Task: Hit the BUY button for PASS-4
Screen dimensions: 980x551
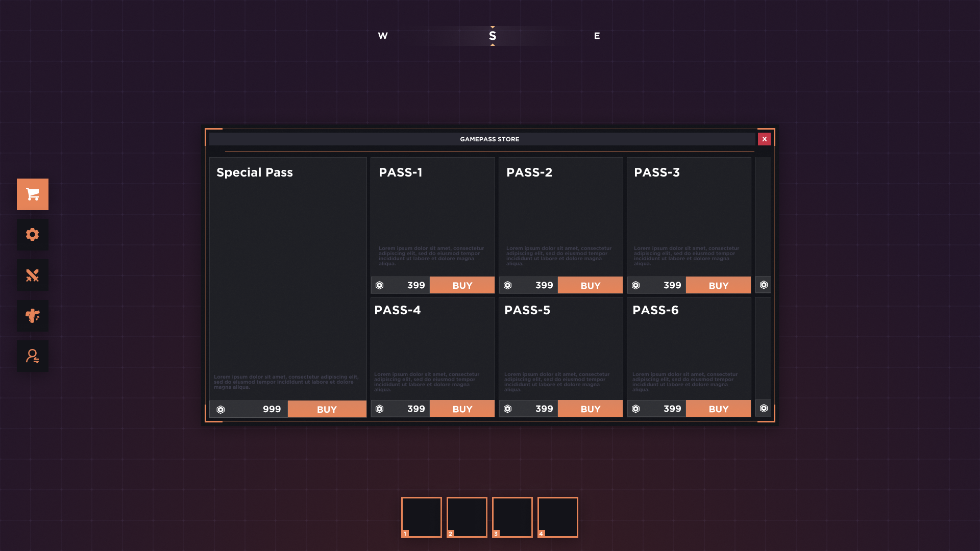Action: click(462, 409)
